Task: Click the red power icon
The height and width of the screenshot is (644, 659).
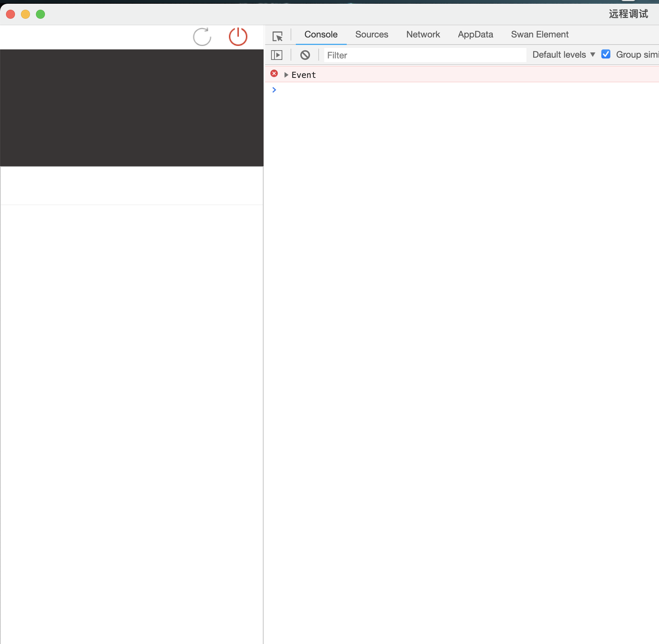Action: coord(238,37)
